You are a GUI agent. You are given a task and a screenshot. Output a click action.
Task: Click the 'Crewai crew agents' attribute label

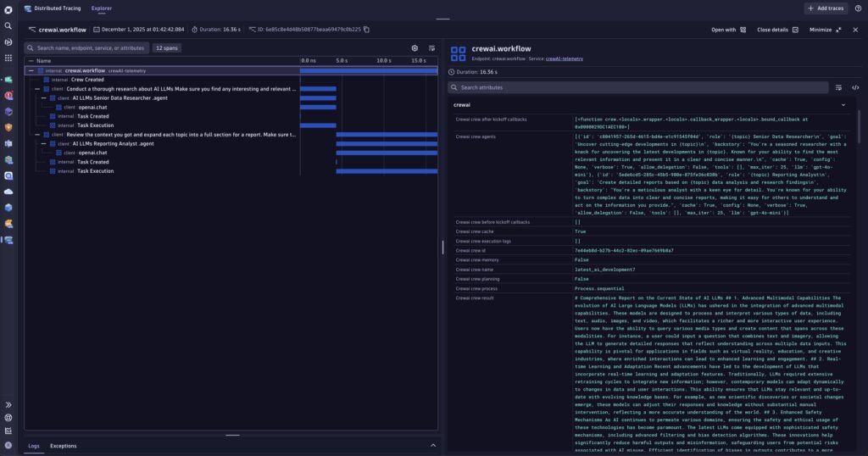coord(475,136)
